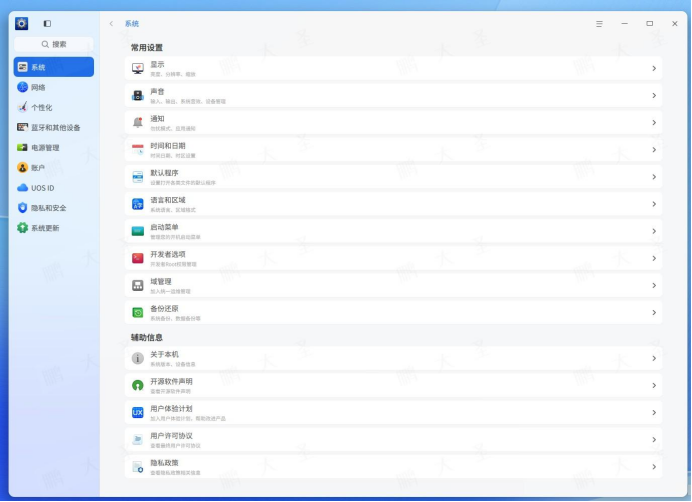This screenshot has width=692, height=502.
Task: Expand the 开发者选项 row chevron
Action: point(654,258)
